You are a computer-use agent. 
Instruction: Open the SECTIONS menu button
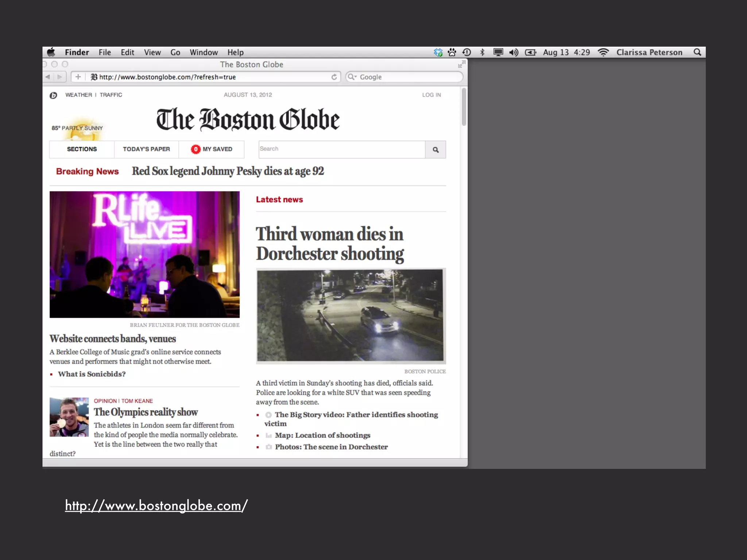[x=82, y=149]
